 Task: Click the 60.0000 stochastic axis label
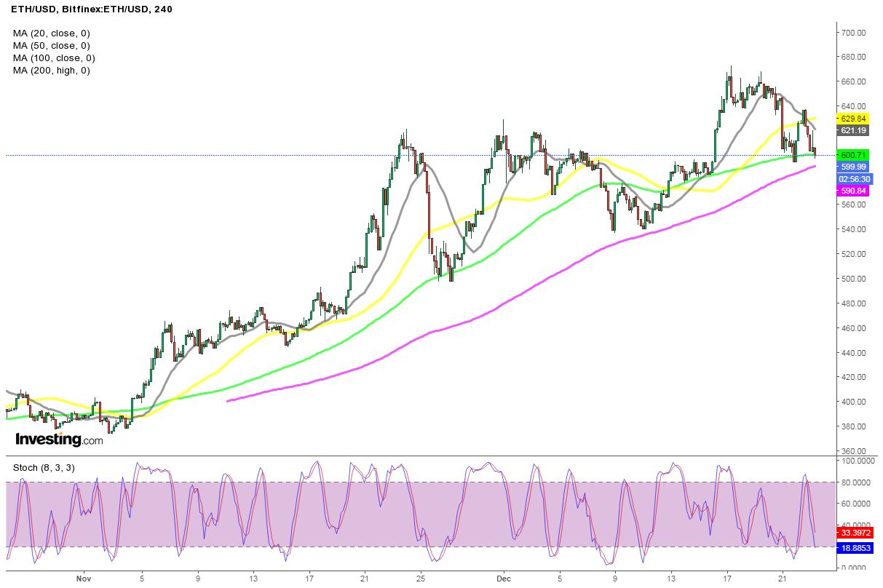coord(855,504)
